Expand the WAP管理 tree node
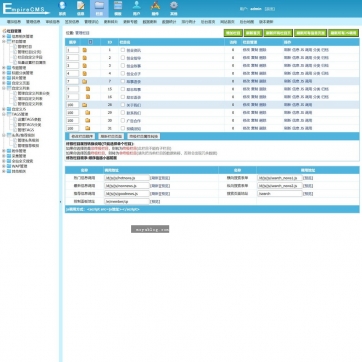This screenshot has height=362, width=362. click(4, 166)
